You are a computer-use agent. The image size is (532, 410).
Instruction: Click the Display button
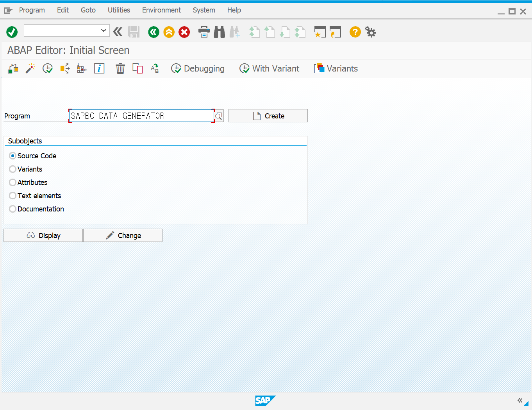click(x=43, y=235)
